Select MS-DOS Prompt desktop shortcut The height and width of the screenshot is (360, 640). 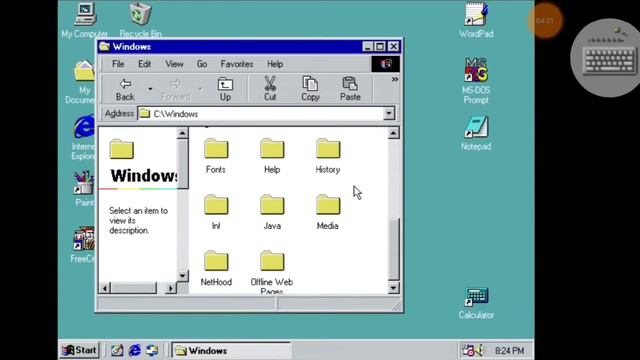coord(476,81)
